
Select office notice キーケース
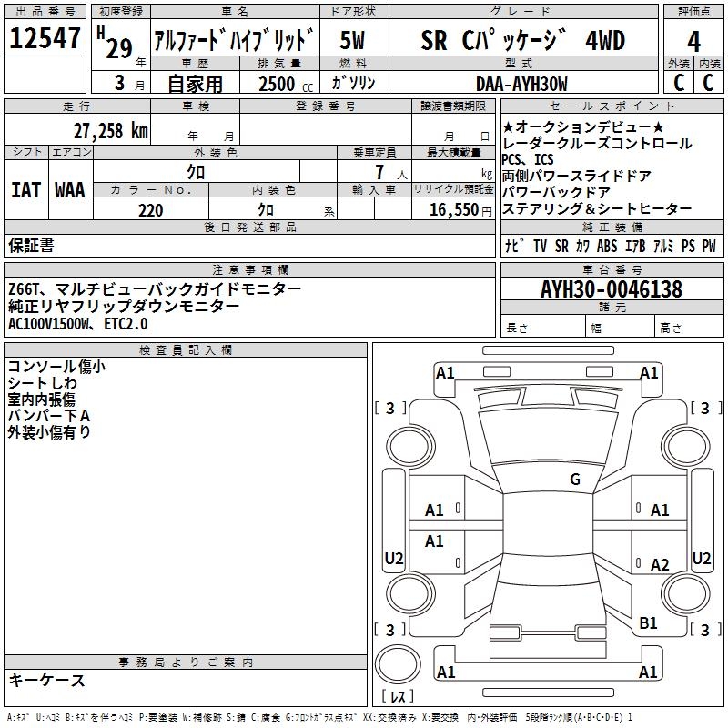coord(46,680)
